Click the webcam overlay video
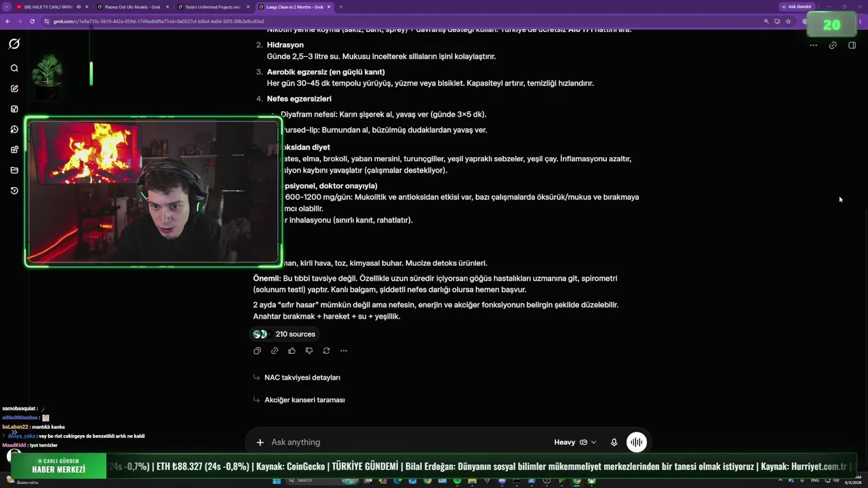This screenshot has width=868, height=488. 153,192
